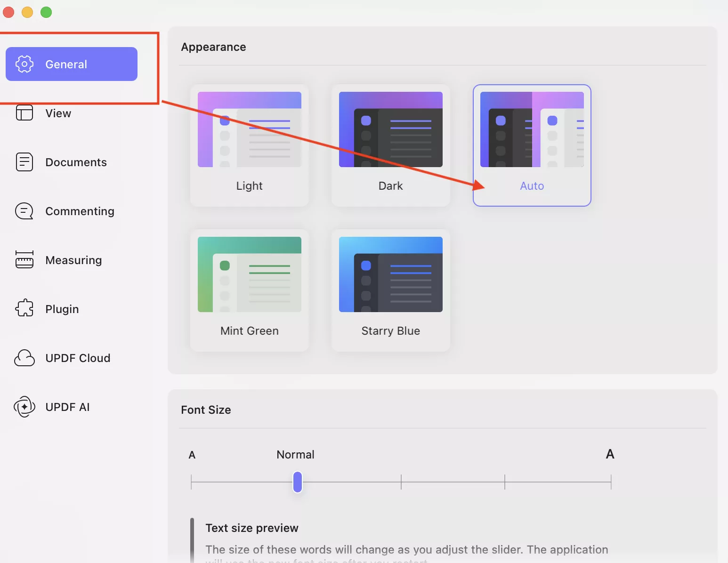The image size is (728, 563).
Task: Close the preferences window with red button
Action: click(x=8, y=12)
